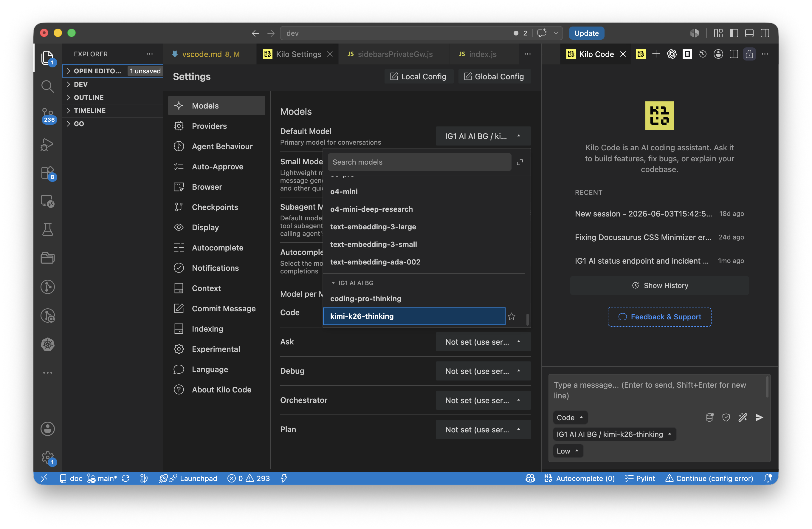This screenshot has width=812, height=529.
Task: Expand the model picker with the expand icon
Action: pyautogui.click(x=520, y=162)
